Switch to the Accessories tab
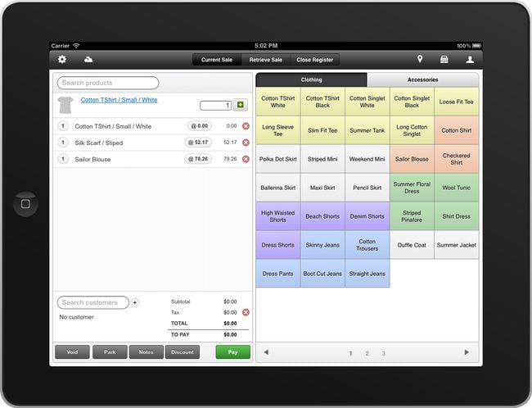Viewport: 532px width, 408px height. [422, 80]
